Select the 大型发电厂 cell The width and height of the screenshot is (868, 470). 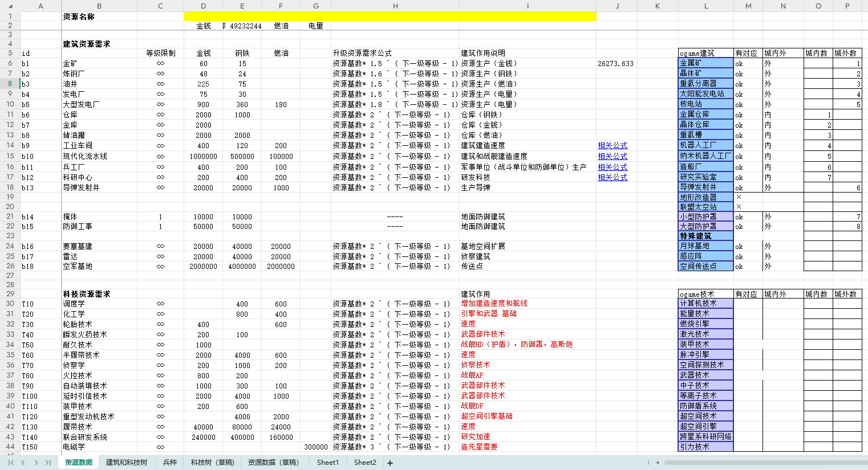(99, 105)
